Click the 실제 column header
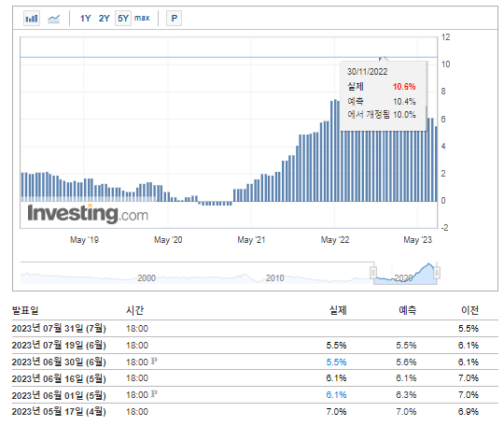This screenshot has height=426, width=504. pyautogui.click(x=338, y=310)
